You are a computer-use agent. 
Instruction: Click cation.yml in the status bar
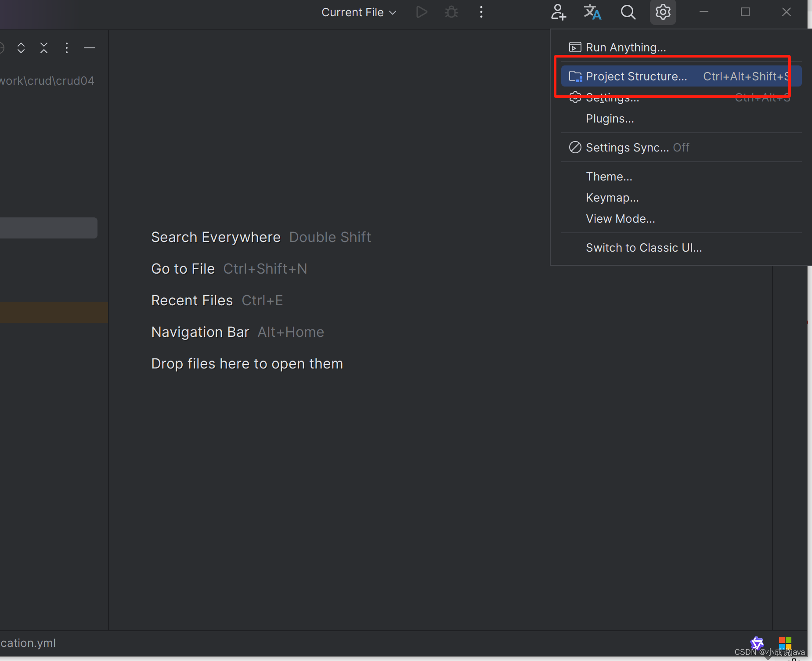(28, 643)
